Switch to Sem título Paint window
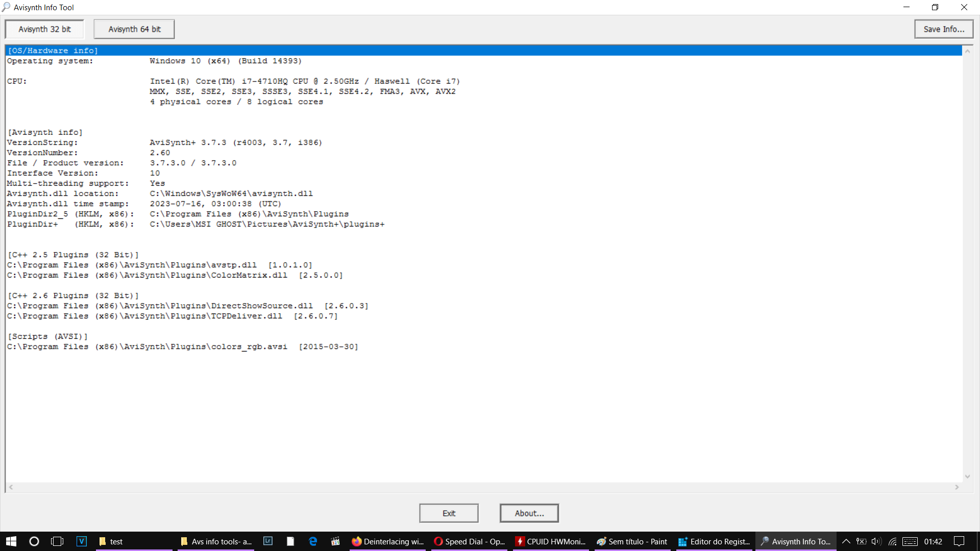The image size is (980, 551). (x=632, y=541)
